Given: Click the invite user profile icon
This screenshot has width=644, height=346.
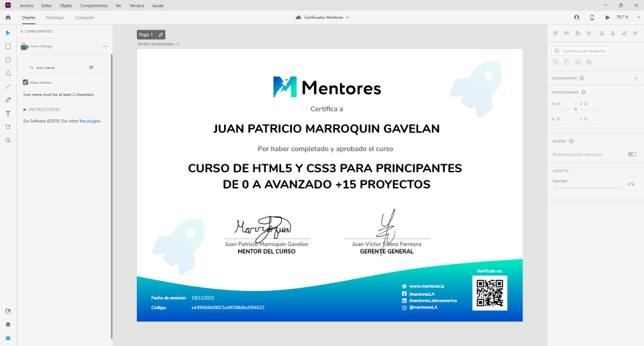Looking at the screenshot, I should pyautogui.click(x=577, y=17).
